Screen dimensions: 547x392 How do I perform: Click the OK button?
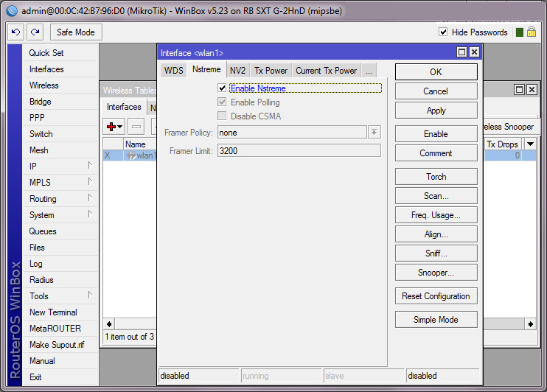click(x=436, y=72)
